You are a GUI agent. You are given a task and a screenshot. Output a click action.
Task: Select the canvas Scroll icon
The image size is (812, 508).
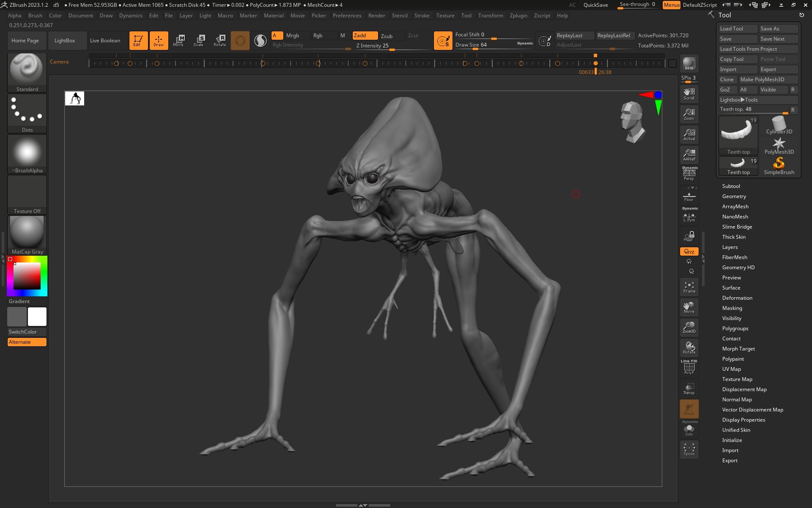(689, 94)
